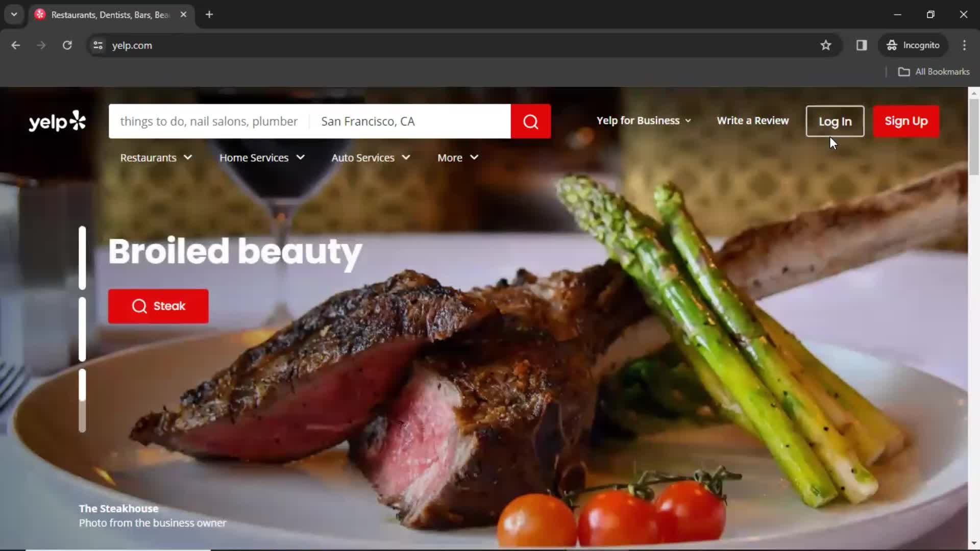Click the Home Services dropdown chevron
Viewport: 980px width, 551px height.
pyautogui.click(x=301, y=158)
